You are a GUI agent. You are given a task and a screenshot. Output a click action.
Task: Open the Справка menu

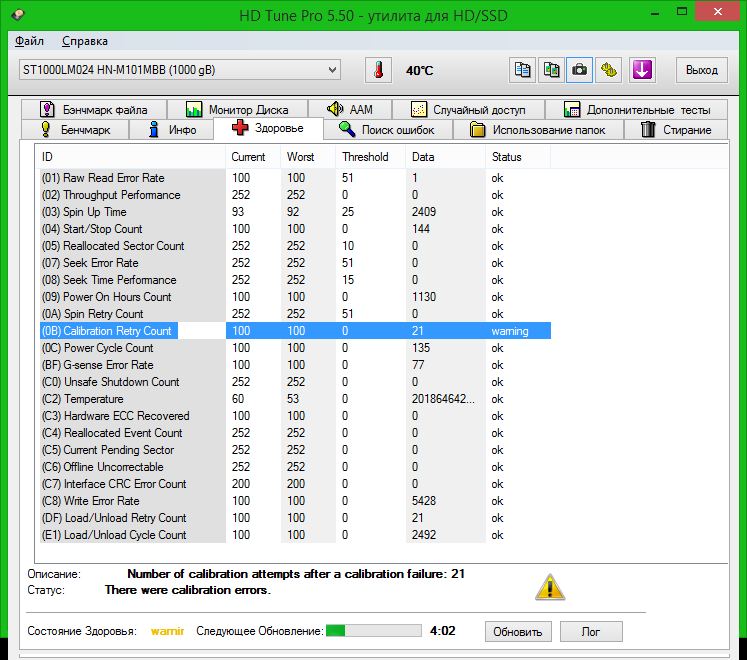click(85, 41)
